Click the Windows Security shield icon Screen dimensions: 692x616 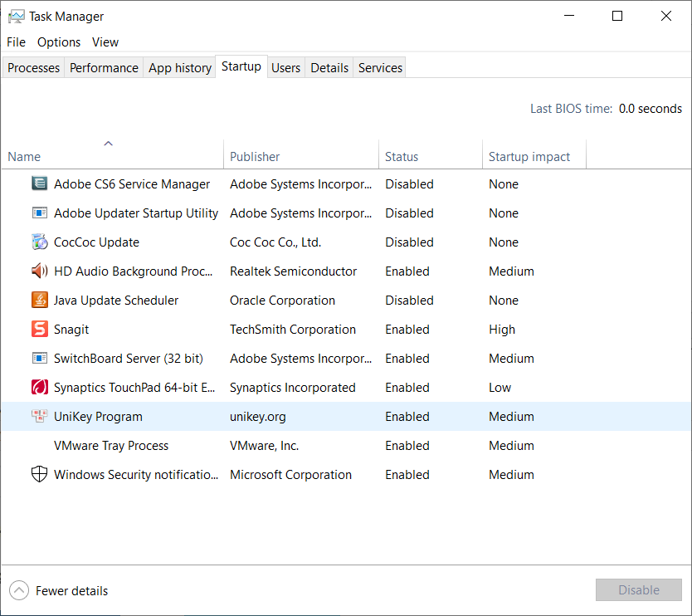pos(40,475)
